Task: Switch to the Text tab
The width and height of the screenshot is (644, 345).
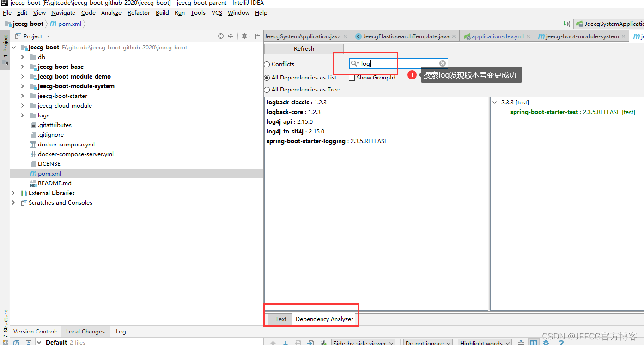Action: point(281,319)
